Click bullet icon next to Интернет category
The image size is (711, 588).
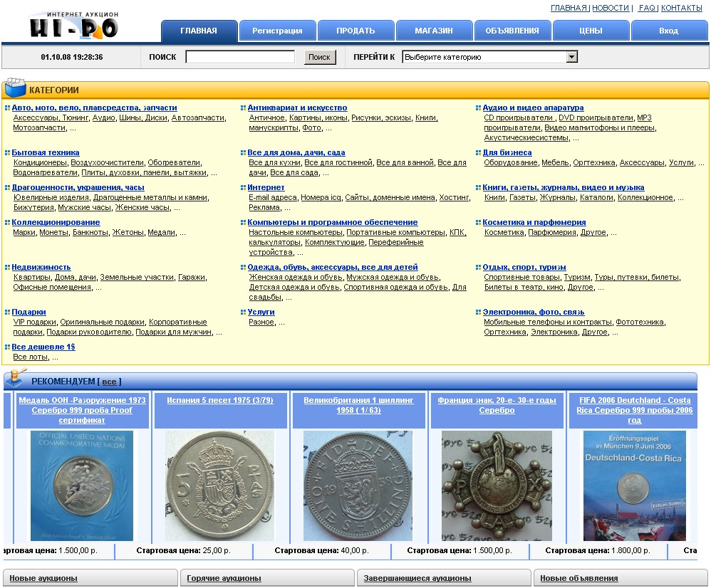(243, 188)
